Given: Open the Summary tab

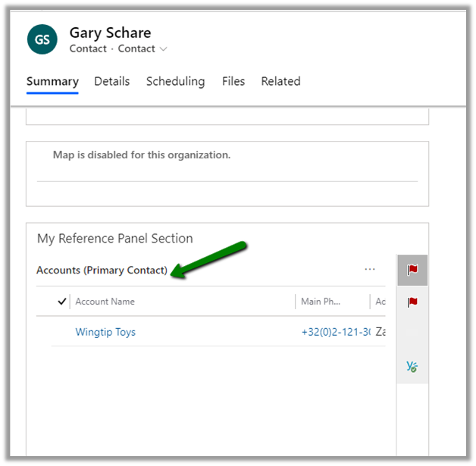Looking at the screenshot, I should (52, 81).
